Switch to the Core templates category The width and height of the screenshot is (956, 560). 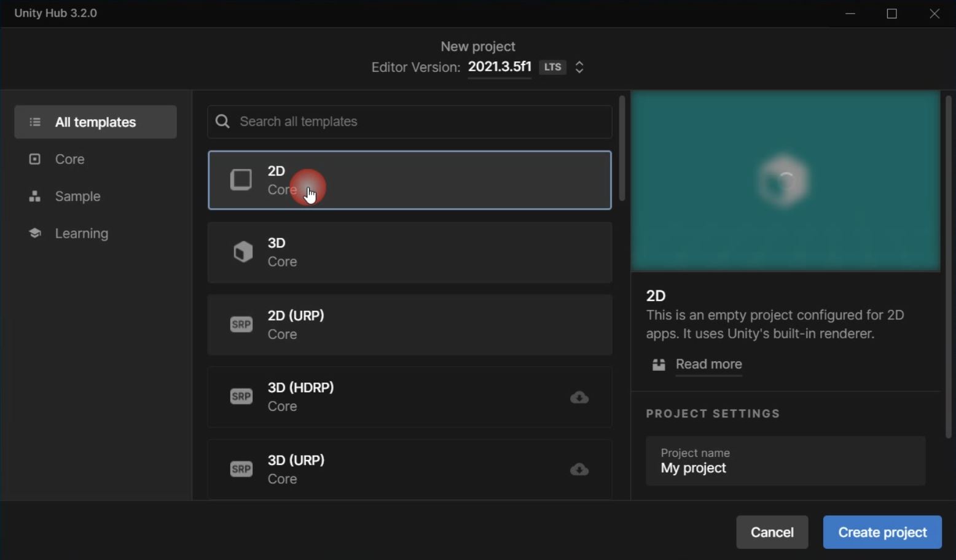[69, 159]
